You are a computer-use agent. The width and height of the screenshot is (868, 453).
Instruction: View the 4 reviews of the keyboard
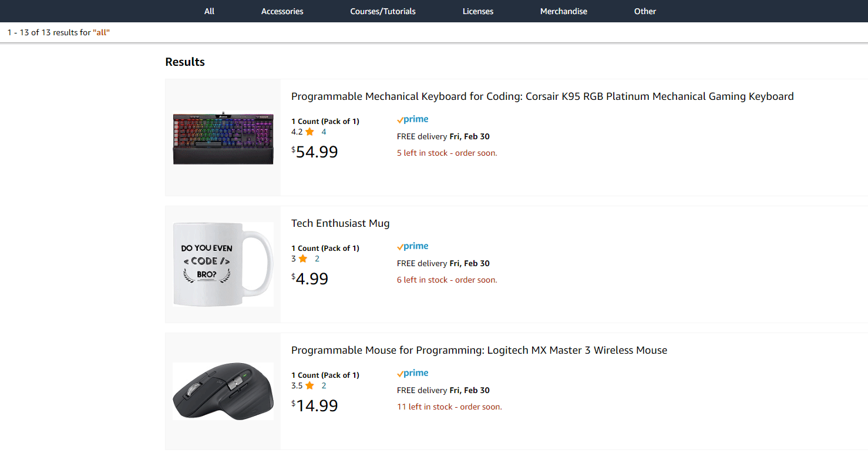pyautogui.click(x=324, y=132)
